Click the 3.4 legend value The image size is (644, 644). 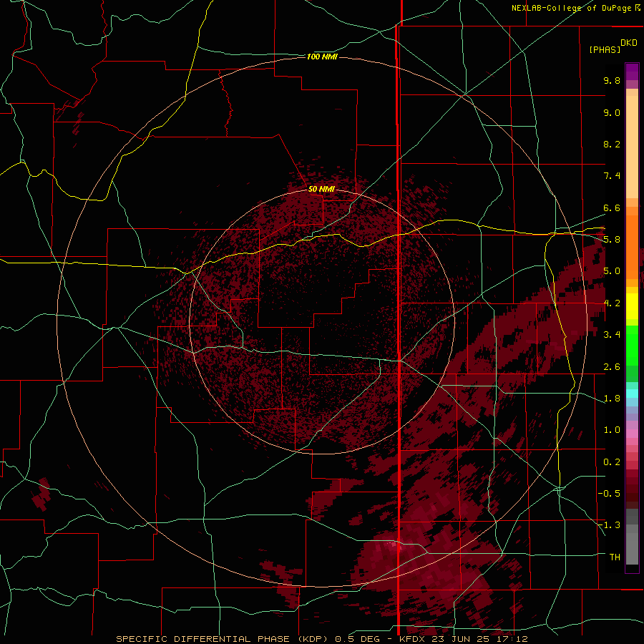tap(612, 335)
